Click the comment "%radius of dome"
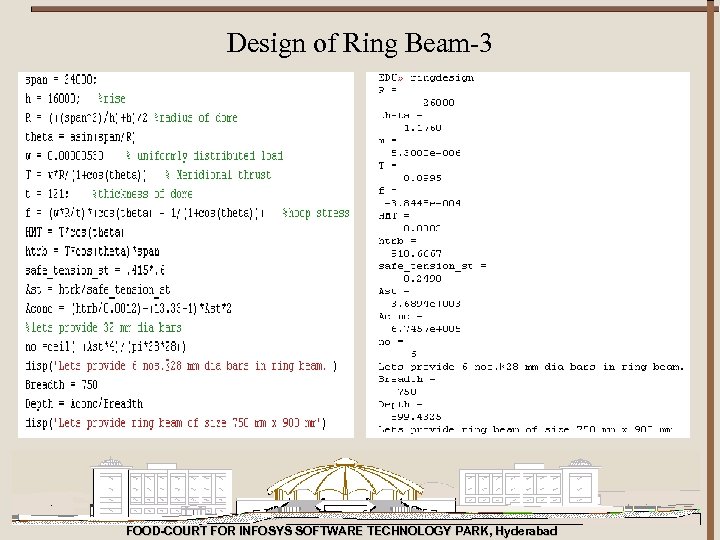 pos(196,118)
